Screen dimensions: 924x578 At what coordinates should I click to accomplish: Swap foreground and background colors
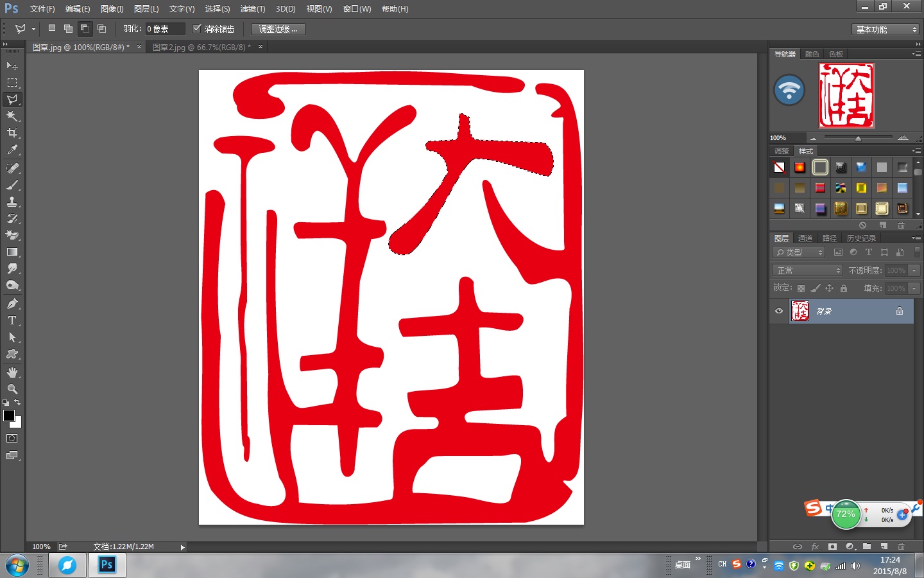[x=18, y=403]
